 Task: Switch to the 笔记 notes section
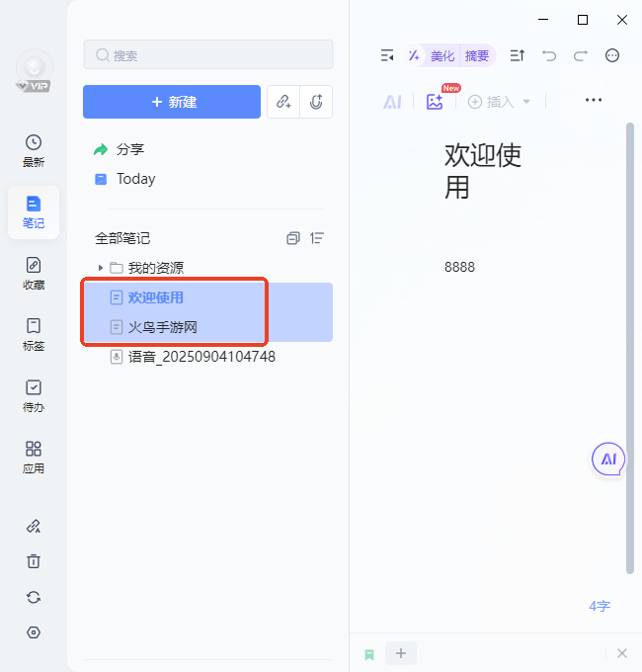pyautogui.click(x=34, y=212)
